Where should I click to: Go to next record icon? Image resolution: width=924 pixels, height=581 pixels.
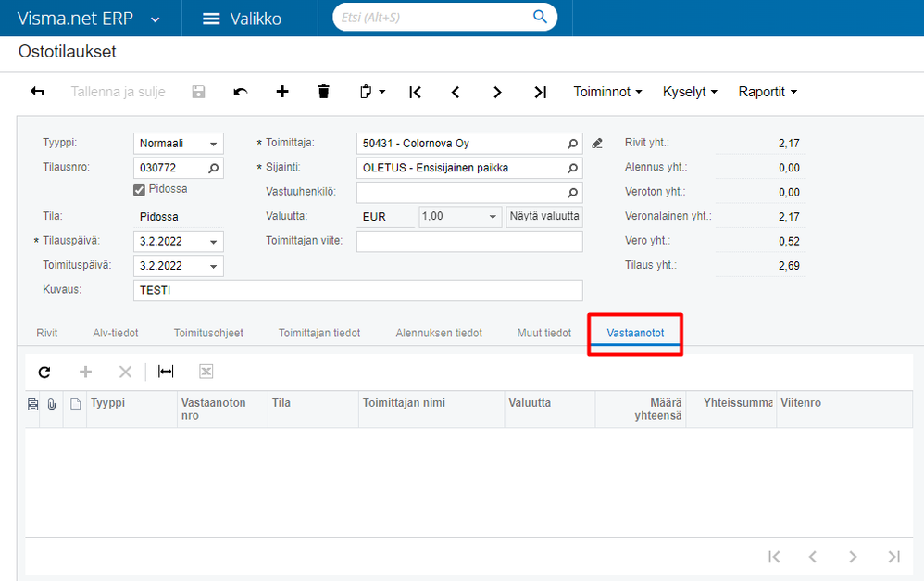pyautogui.click(x=497, y=92)
